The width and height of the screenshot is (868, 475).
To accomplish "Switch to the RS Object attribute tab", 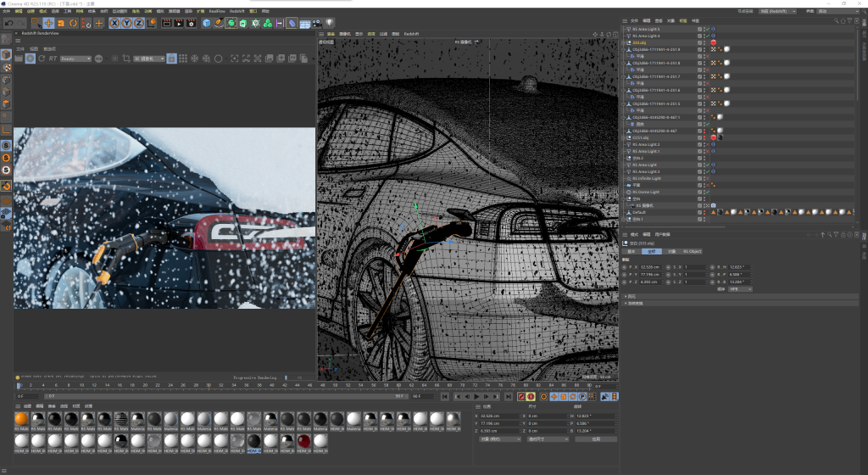I will pos(692,251).
